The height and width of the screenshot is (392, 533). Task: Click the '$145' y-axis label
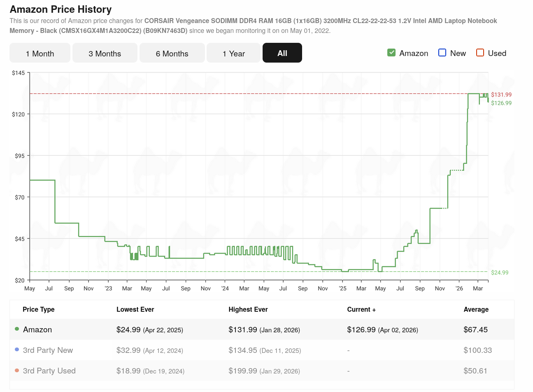click(19, 73)
